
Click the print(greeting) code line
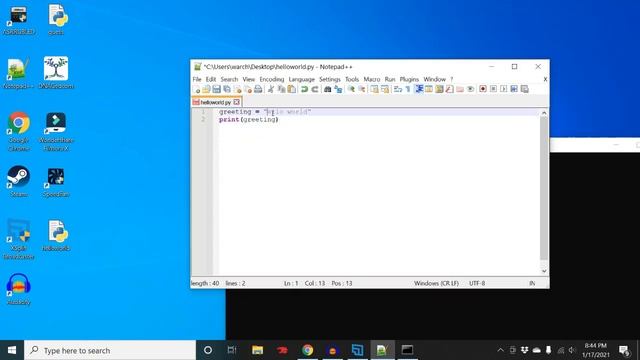pos(249,120)
